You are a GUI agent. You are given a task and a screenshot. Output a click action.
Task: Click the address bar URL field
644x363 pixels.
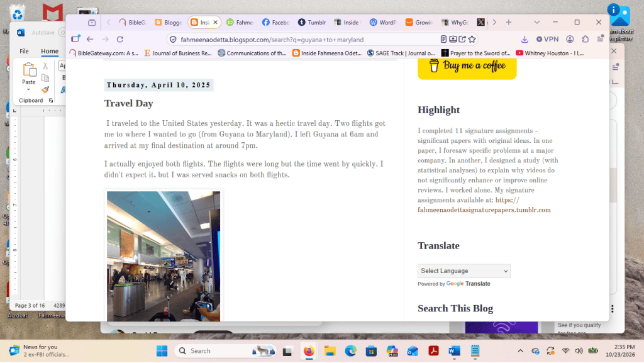pos(304,40)
